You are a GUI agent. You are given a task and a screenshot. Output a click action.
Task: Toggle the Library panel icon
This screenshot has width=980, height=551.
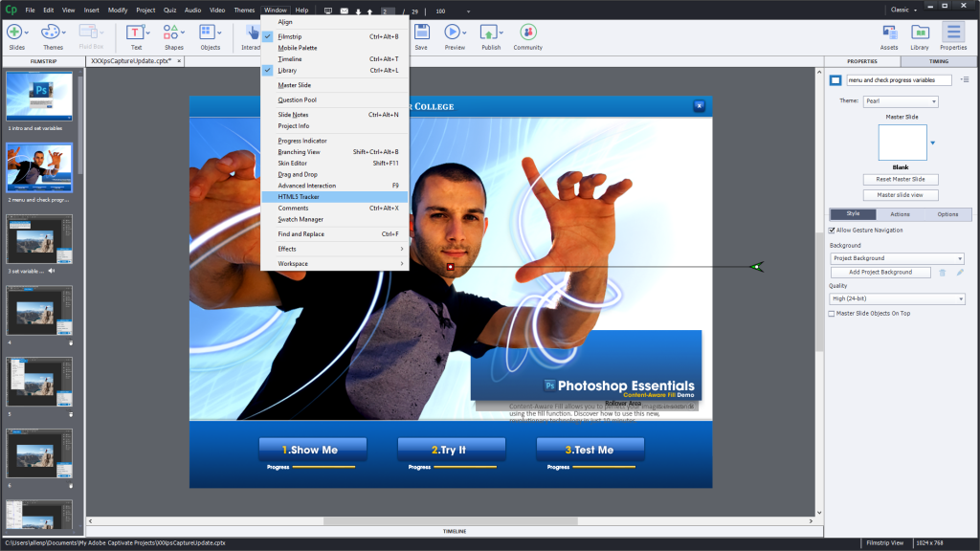920,33
